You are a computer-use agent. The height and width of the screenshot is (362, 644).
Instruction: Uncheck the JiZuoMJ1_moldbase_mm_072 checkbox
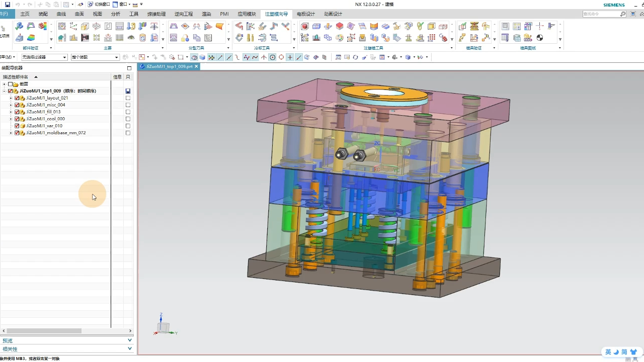pyautogui.click(x=17, y=133)
